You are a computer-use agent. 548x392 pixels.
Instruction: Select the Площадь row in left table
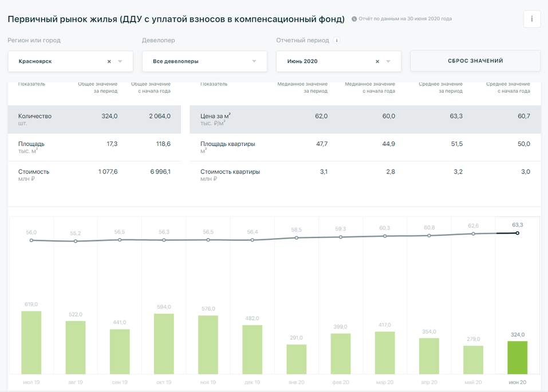point(94,147)
